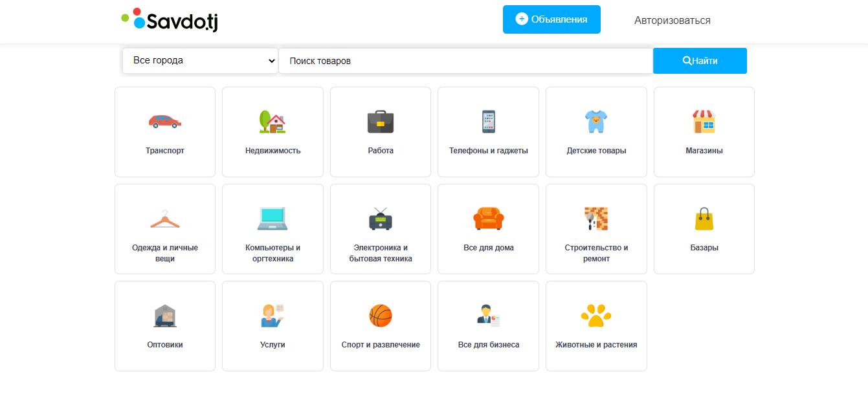This screenshot has height=394, width=868.
Task: Click the shopping bag icon for Базары
Action: click(704, 218)
